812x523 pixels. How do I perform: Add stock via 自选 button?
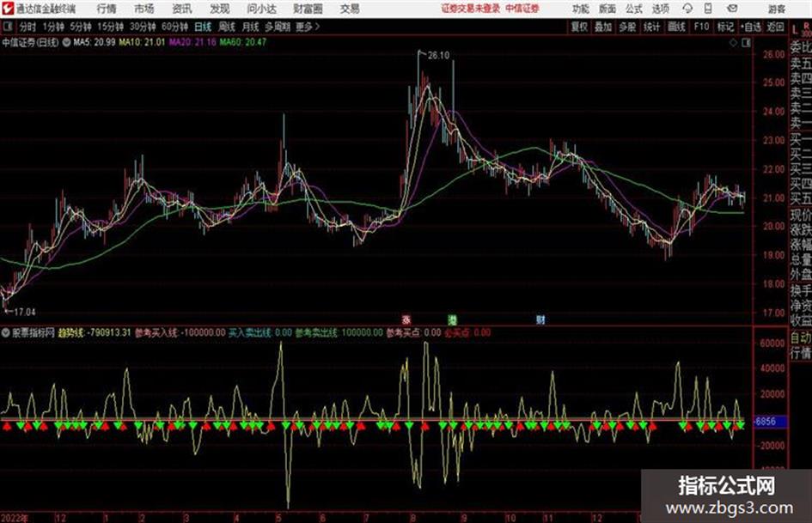click(x=751, y=27)
